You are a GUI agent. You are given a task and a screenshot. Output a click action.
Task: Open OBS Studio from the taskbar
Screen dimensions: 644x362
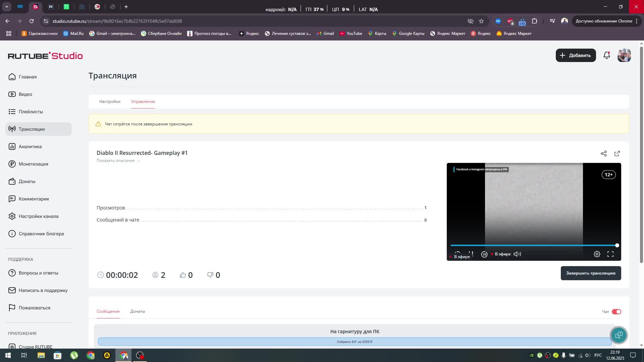(x=140, y=355)
